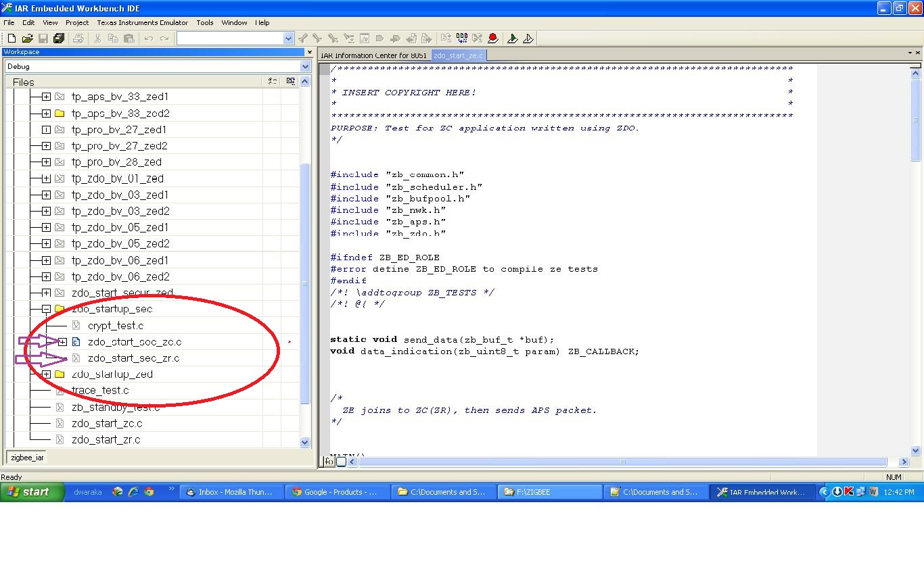Click the Navigate Backward icon
The height and width of the screenshot is (563, 924).
pos(411,39)
